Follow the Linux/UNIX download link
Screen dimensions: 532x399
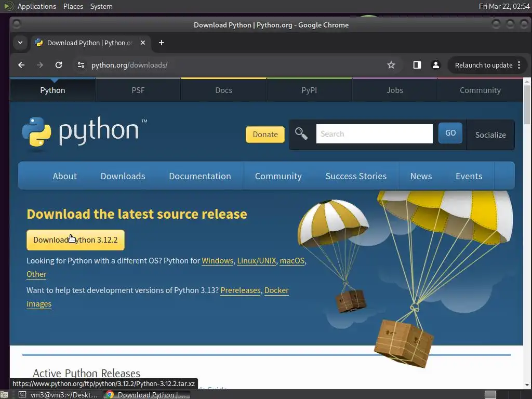pyautogui.click(x=257, y=261)
